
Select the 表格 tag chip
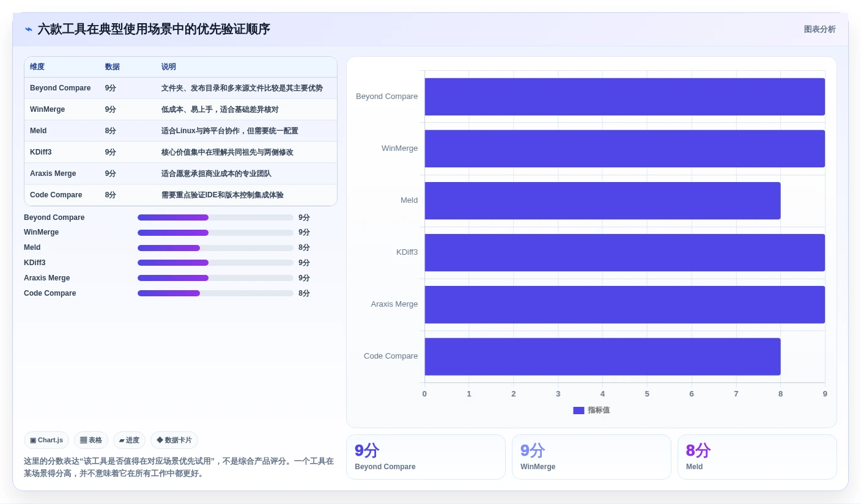point(91,440)
